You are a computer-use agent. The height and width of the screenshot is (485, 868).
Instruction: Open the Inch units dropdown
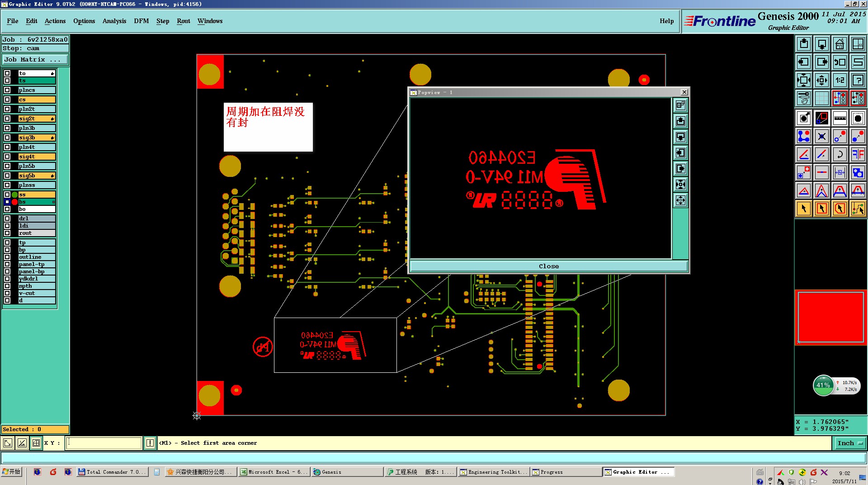click(x=850, y=443)
